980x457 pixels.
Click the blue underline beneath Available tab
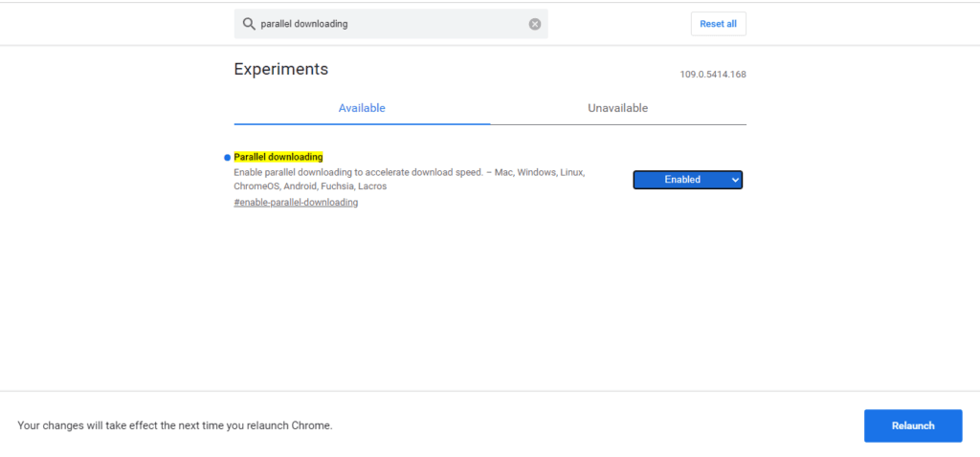(362, 123)
